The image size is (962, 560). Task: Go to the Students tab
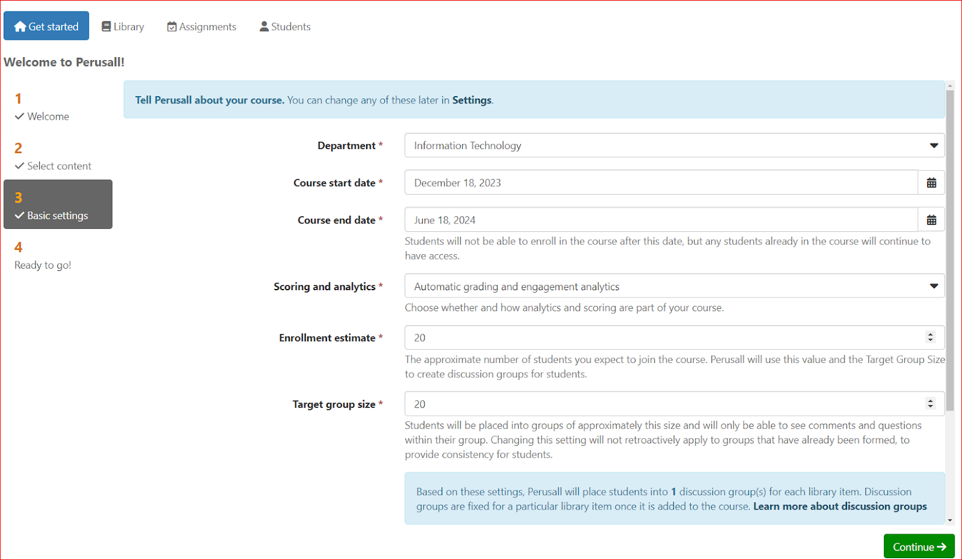click(x=285, y=26)
